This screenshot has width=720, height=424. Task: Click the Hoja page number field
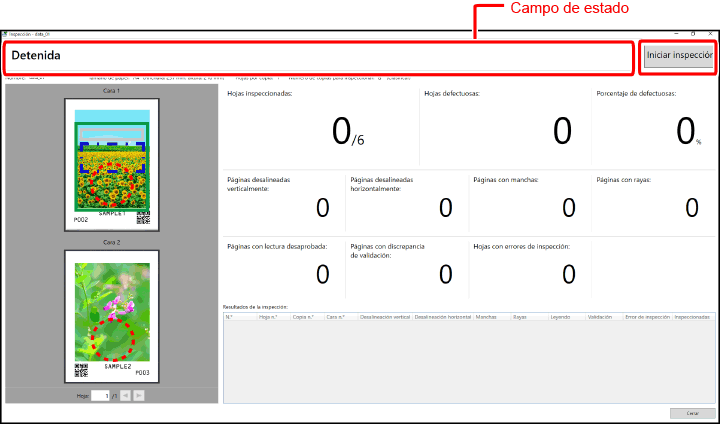[100, 396]
